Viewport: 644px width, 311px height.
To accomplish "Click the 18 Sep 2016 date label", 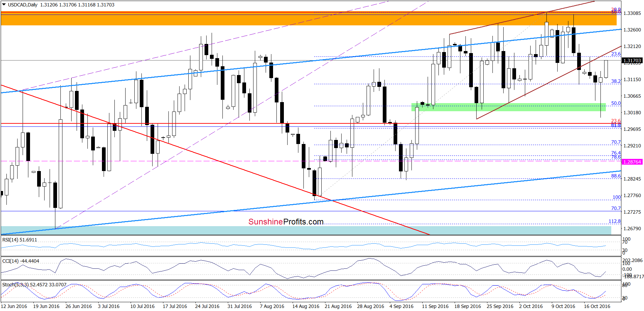I will [468, 306].
